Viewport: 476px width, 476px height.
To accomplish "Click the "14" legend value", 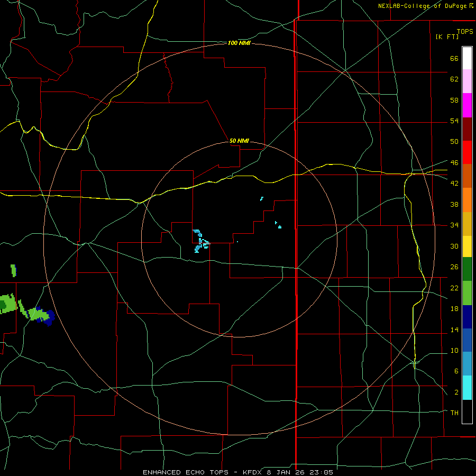I will click(x=454, y=329).
